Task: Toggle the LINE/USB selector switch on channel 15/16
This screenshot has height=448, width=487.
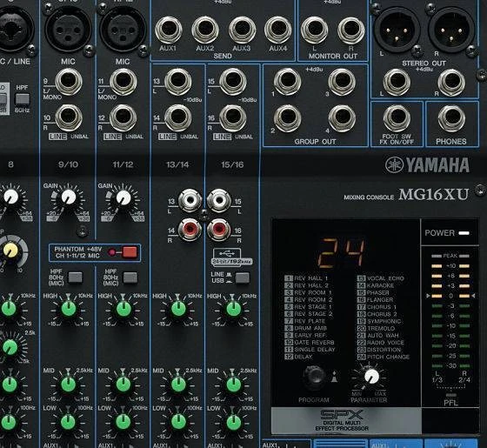Action: pyautogui.click(x=243, y=277)
